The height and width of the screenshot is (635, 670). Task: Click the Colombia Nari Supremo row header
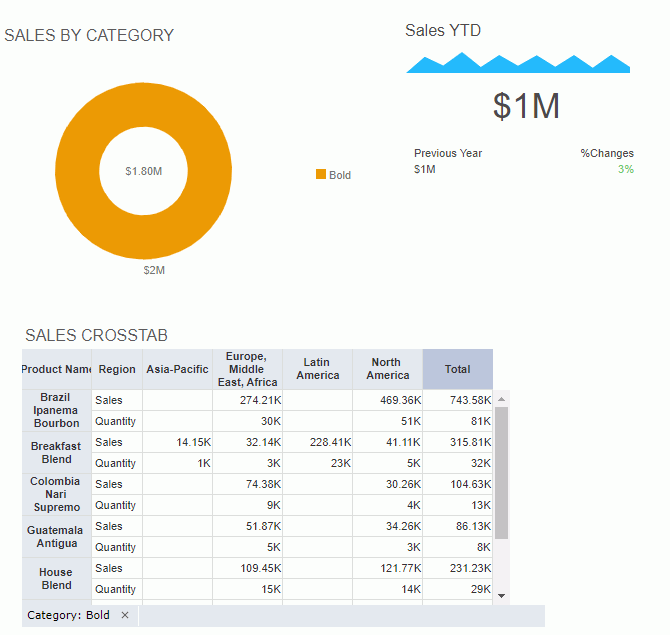57,494
